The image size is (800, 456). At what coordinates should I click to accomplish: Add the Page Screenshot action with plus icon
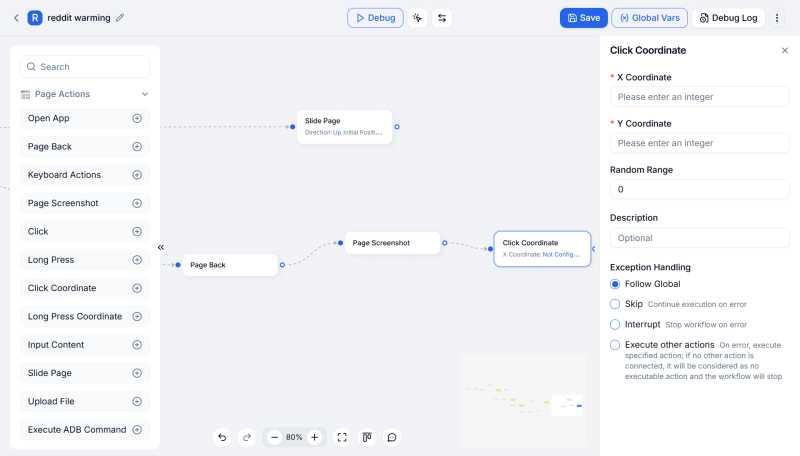tap(137, 203)
